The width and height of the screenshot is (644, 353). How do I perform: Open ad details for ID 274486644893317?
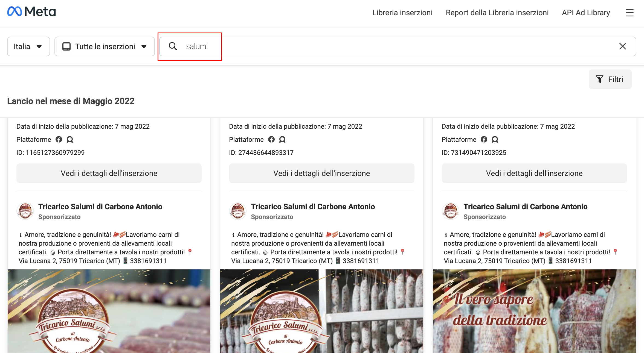pos(321,173)
